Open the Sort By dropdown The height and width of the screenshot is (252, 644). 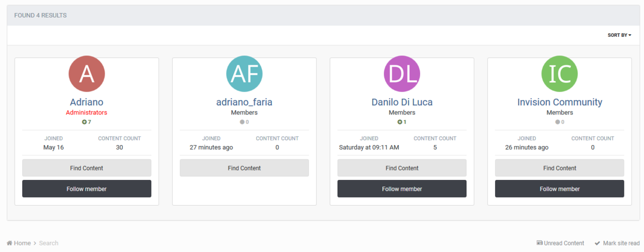pyautogui.click(x=619, y=35)
